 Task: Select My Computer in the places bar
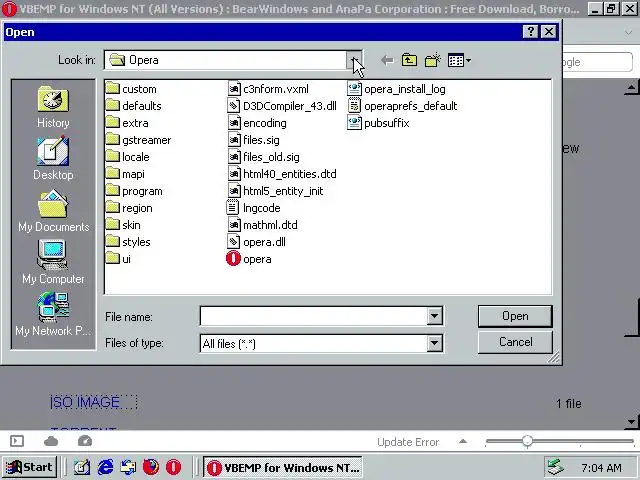(x=53, y=262)
